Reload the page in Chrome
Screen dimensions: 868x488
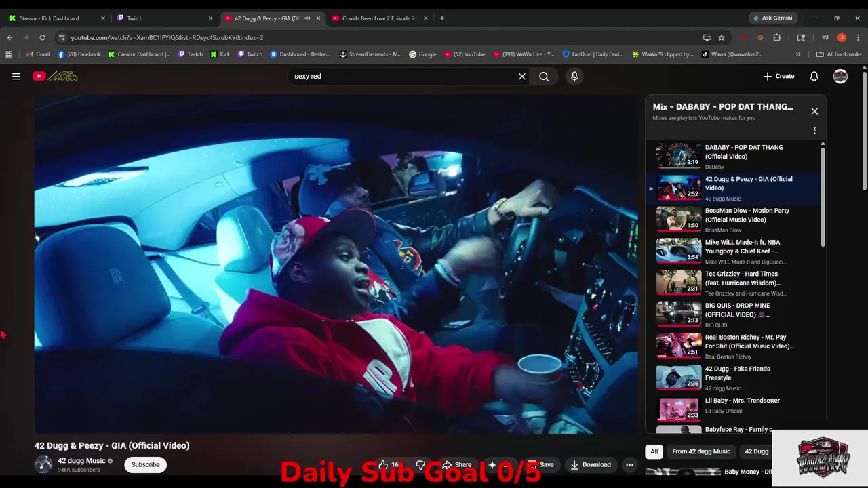click(42, 37)
